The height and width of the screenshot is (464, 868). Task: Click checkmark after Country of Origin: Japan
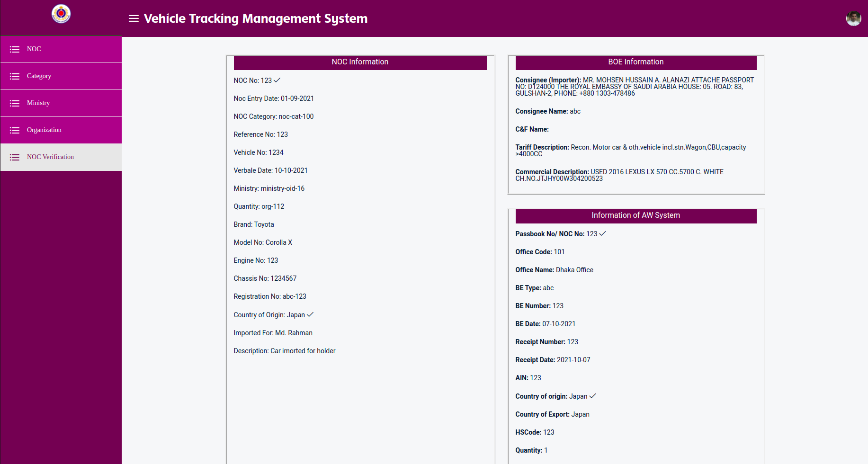pyautogui.click(x=310, y=314)
